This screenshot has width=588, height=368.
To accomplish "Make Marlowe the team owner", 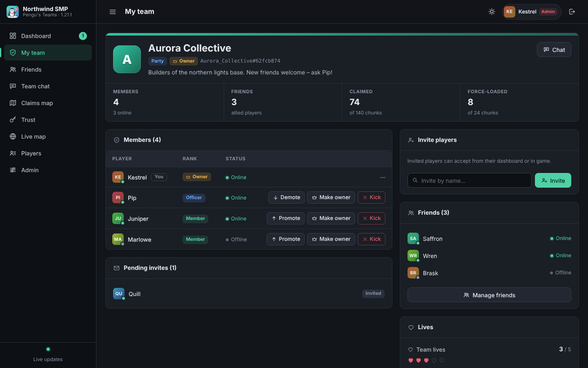I will (x=331, y=239).
